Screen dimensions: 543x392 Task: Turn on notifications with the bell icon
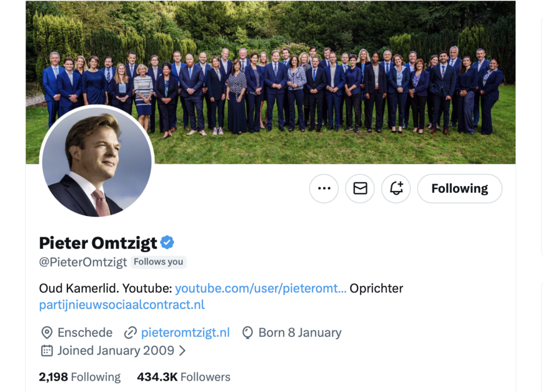tap(396, 188)
